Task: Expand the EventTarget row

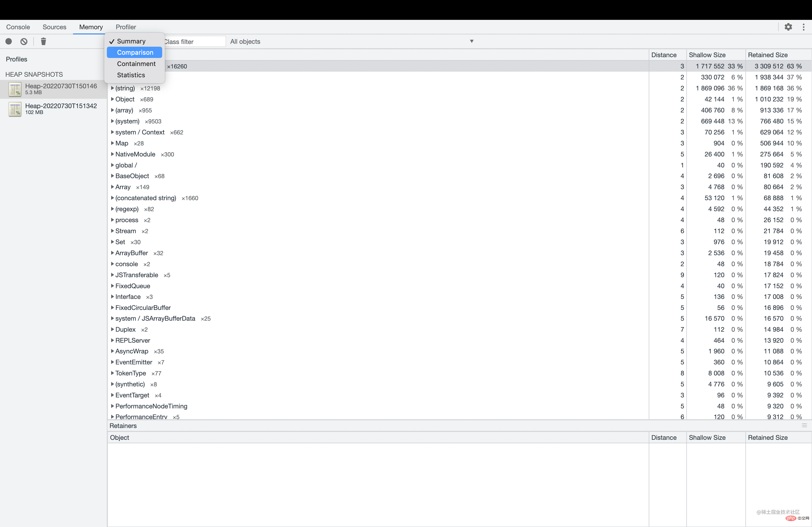Action: click(x=112, y=396)
